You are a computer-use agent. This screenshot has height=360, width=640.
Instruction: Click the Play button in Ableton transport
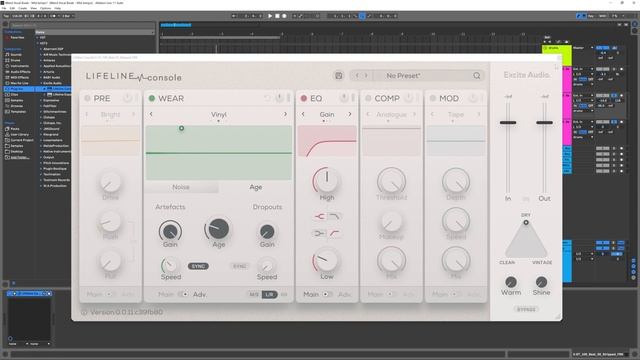(x=270, y=16)
